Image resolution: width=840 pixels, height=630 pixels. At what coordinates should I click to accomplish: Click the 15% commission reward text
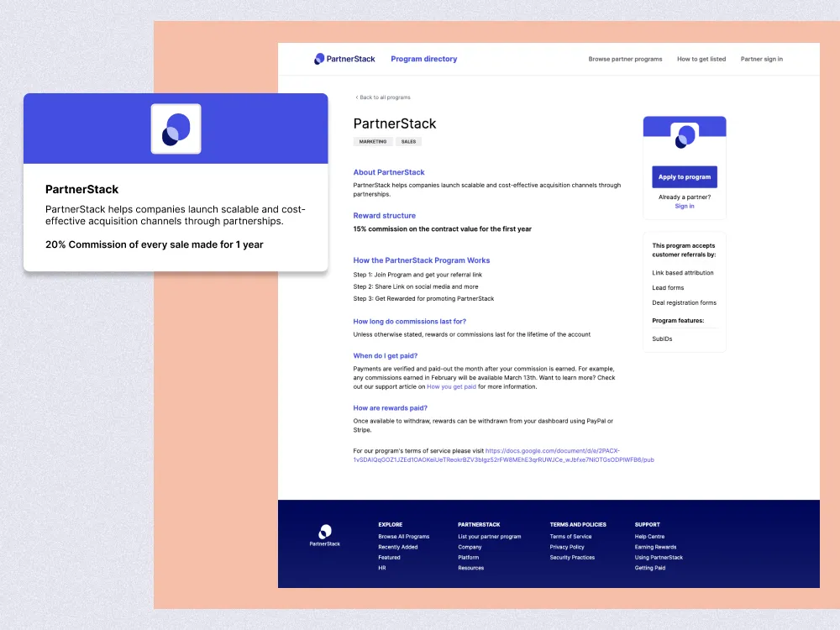(442, 228)
